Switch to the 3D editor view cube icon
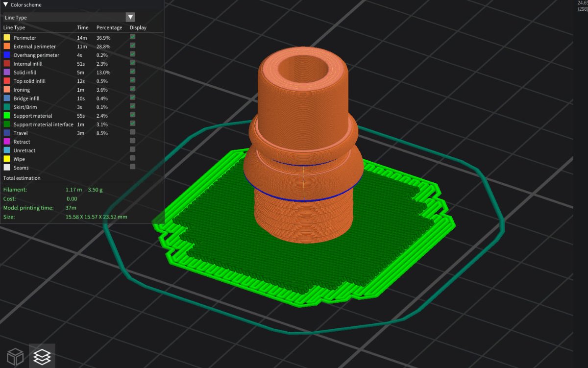This screenshot has width=588, height=368. 15,355
